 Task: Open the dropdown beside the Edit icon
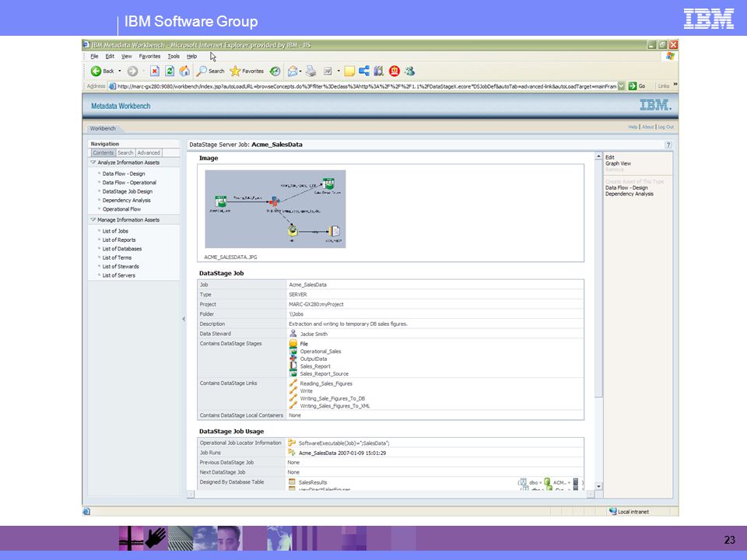pyautogui.click(x=338, y=71)
